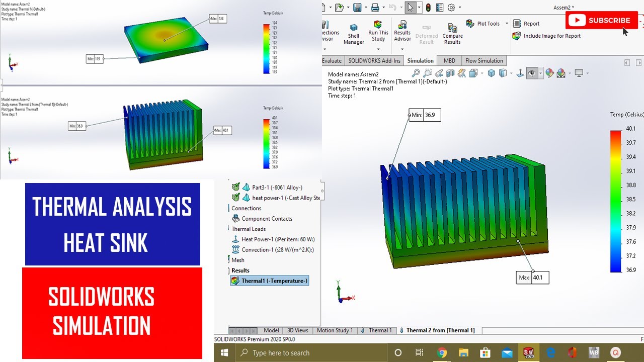The image size is (644, 362).
Task: Open Chrome from the taskbar
Action: click(442, 352)
